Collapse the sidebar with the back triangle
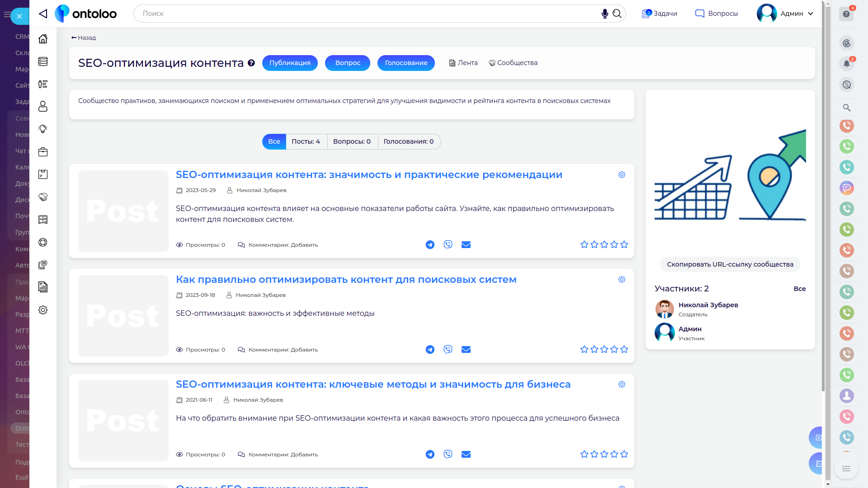This screenshot has height=488, width=868. [43, 14]
